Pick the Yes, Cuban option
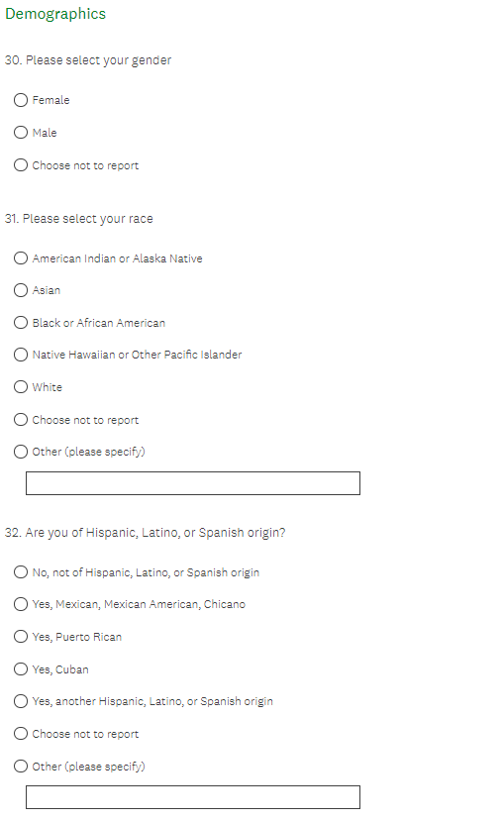 [x=21, y=669]
